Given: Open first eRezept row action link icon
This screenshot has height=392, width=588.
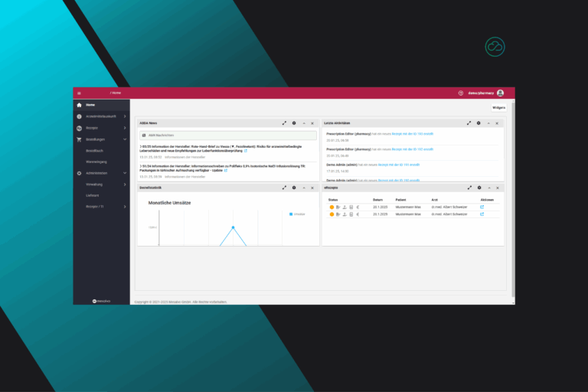Looking at the screenshot, I should point(482,207).
